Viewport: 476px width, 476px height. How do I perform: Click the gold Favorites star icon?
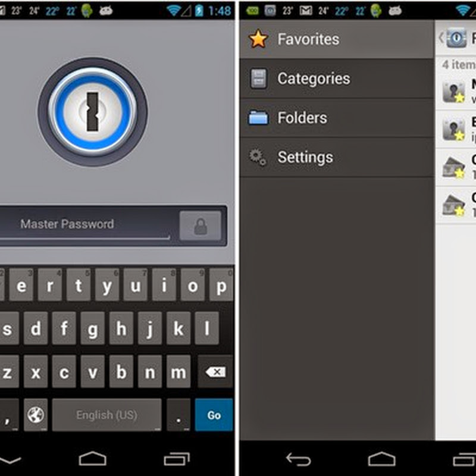(x=258, y=39)
